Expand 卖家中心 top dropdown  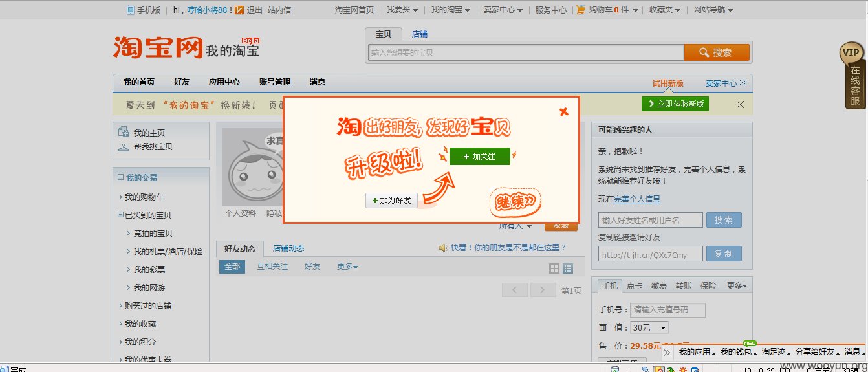tap(503, 10)
